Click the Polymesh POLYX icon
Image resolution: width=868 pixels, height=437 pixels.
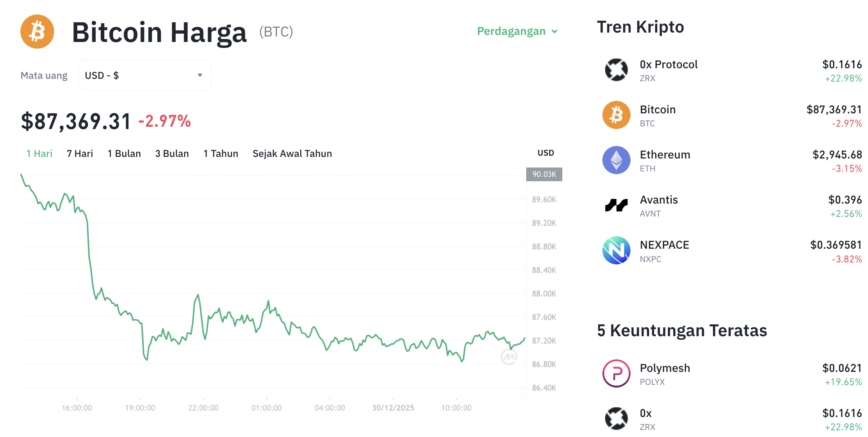pos(616,373)
